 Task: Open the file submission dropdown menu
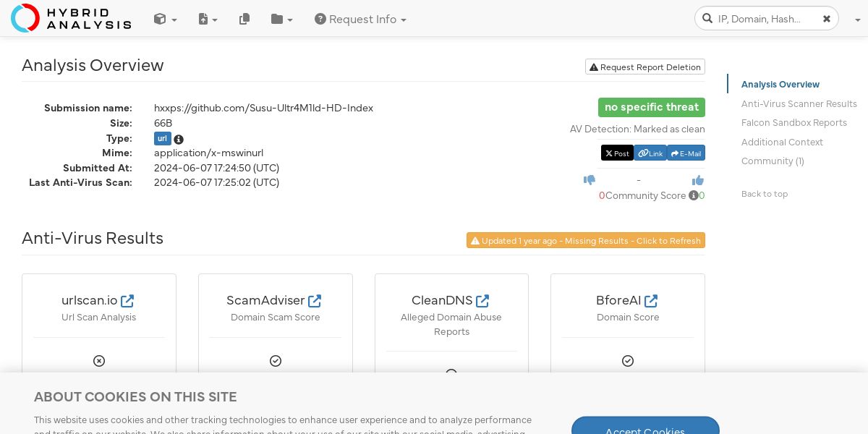208,20
